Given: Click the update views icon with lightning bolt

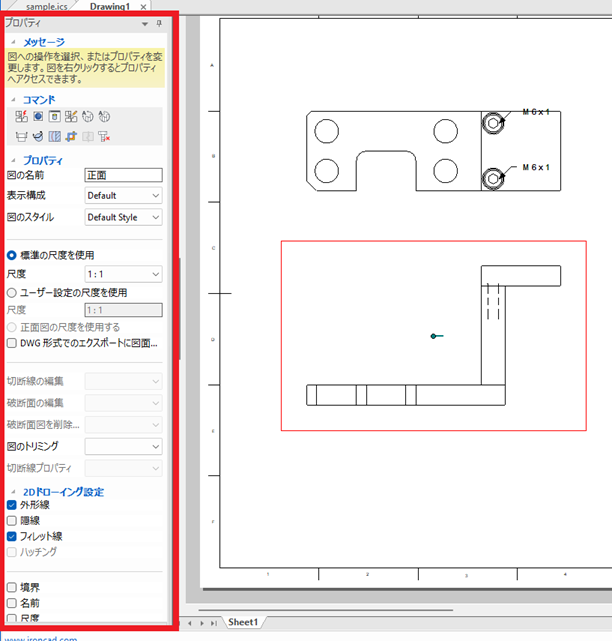Looking at the screenshot, I should pos(21,117).
